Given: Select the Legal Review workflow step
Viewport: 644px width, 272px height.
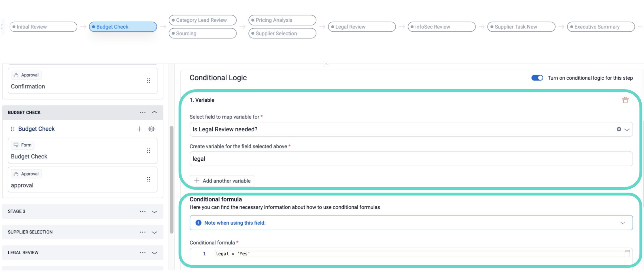Looking at the screenshot, I should click(362, 27).
